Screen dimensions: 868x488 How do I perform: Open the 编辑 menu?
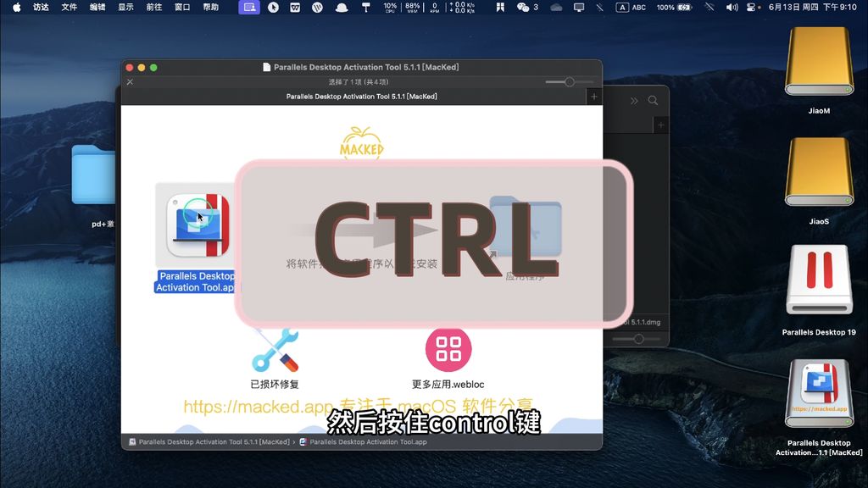click(97, 7)
